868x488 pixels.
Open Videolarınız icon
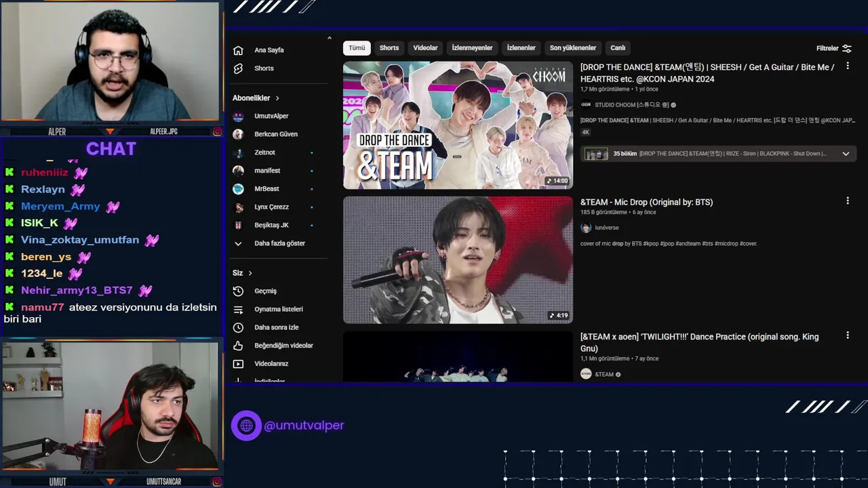pyautogui.click(x=238, y=364)
